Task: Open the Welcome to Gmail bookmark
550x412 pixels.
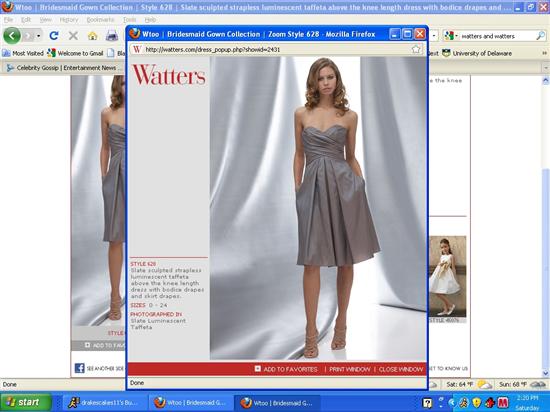Action: pos(75,53)
